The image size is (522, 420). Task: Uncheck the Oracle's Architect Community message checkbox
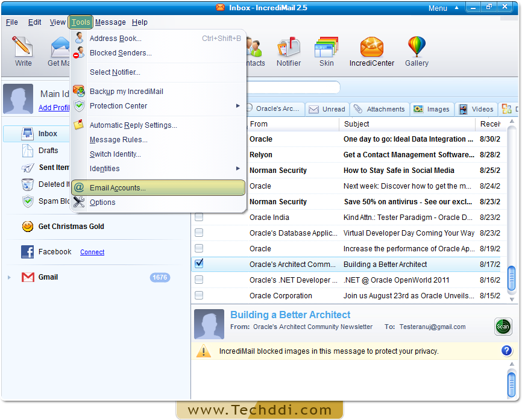point(199,264)
